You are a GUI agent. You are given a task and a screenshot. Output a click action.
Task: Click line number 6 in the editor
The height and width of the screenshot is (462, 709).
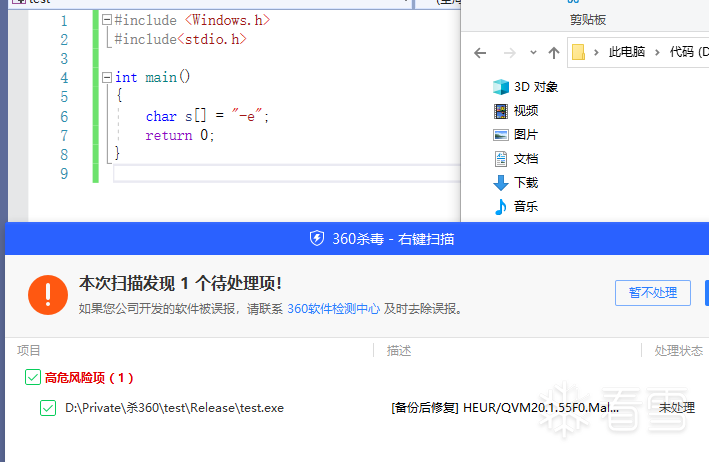(64, 117)
